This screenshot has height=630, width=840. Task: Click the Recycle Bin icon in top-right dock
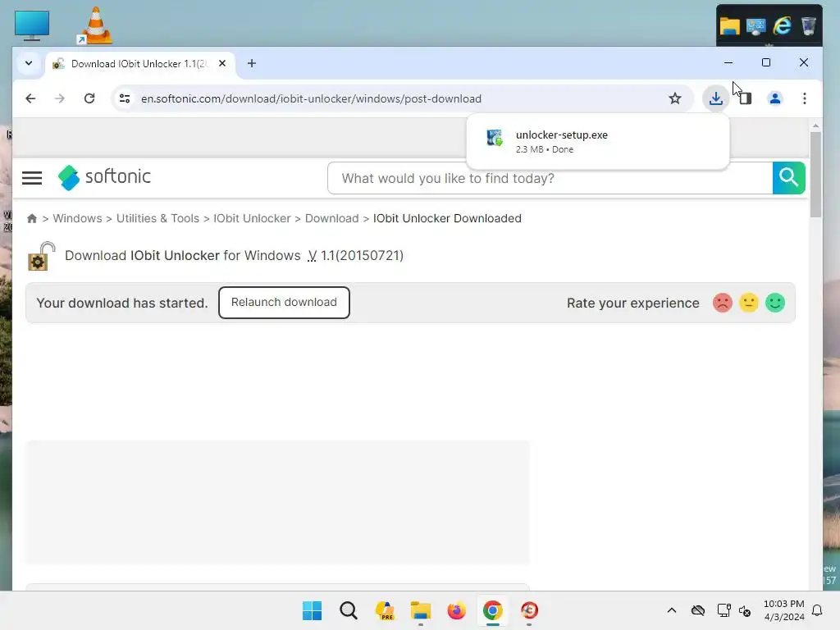808,25
